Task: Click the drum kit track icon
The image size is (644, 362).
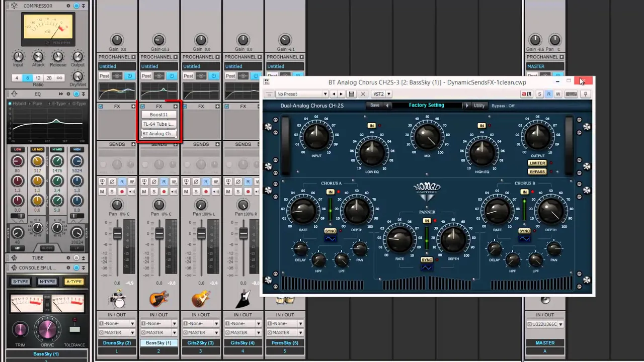Action: pyautogui.click(x=117, y=300)
